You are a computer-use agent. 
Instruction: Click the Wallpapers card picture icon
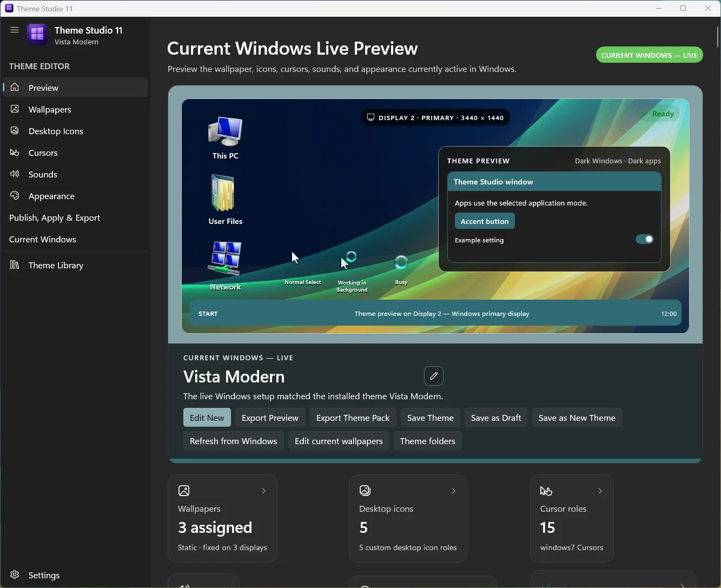(184, 491)
